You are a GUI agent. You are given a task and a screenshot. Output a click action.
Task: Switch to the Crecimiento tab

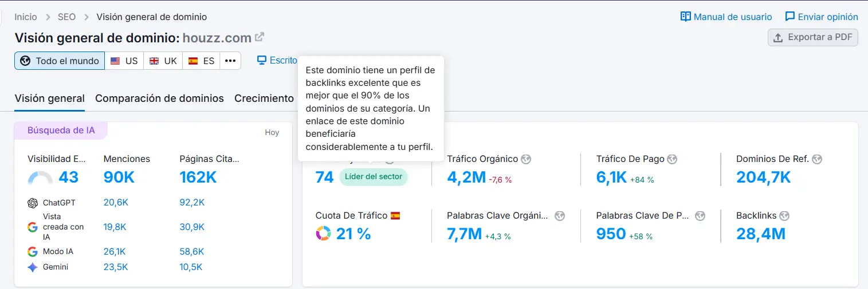point(264,98)
